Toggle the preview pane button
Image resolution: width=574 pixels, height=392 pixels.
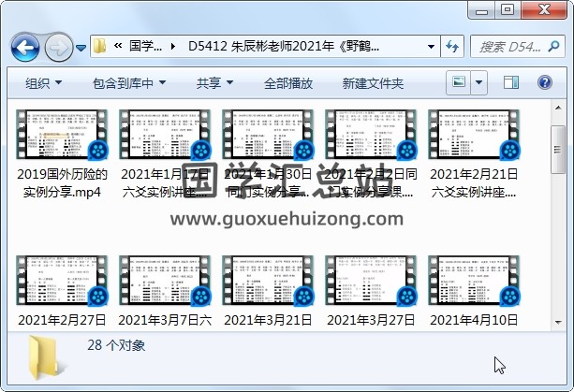pos(511,82)
